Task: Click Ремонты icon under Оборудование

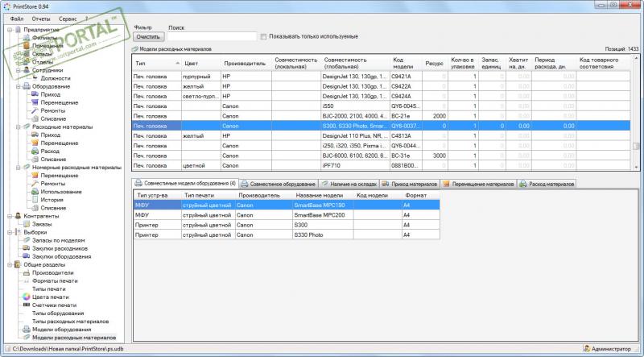Action: [x=35, y=110]
